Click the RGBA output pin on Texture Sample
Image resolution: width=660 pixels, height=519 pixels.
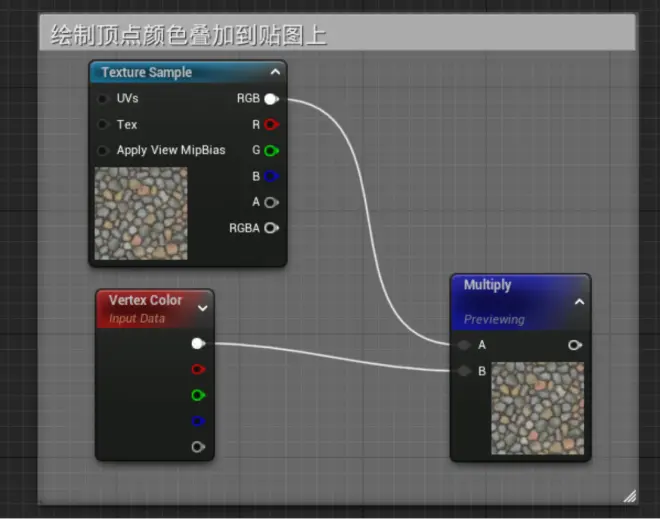click(271, 228)
